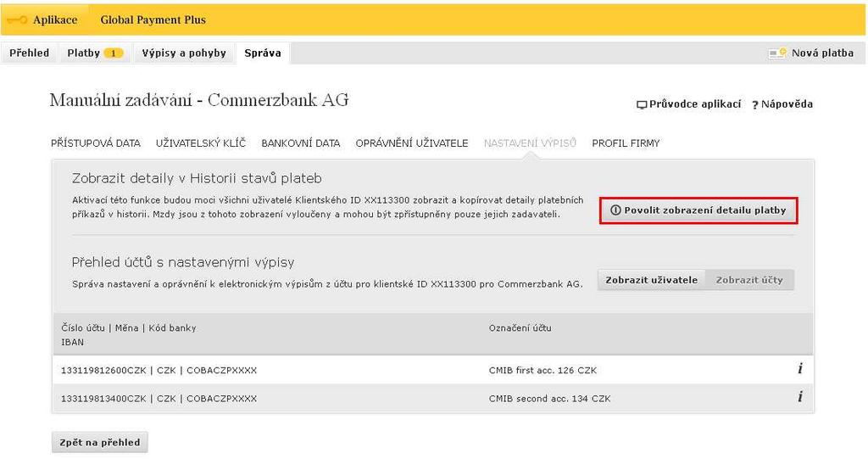The height and width of the screenshot is (459, 868).
Task: Click the Číslo účtu | Měna | Kód banky header
Action: [x=129, y=328]
